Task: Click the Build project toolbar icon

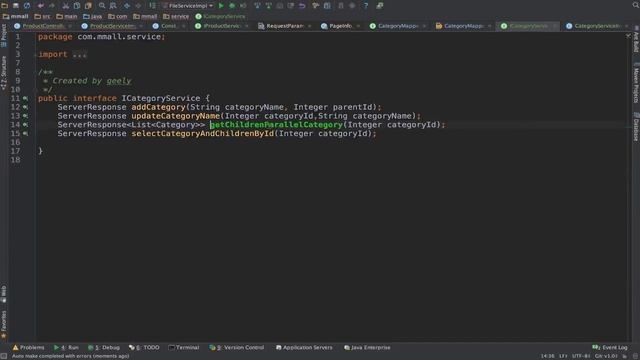Action: point(152,6)
